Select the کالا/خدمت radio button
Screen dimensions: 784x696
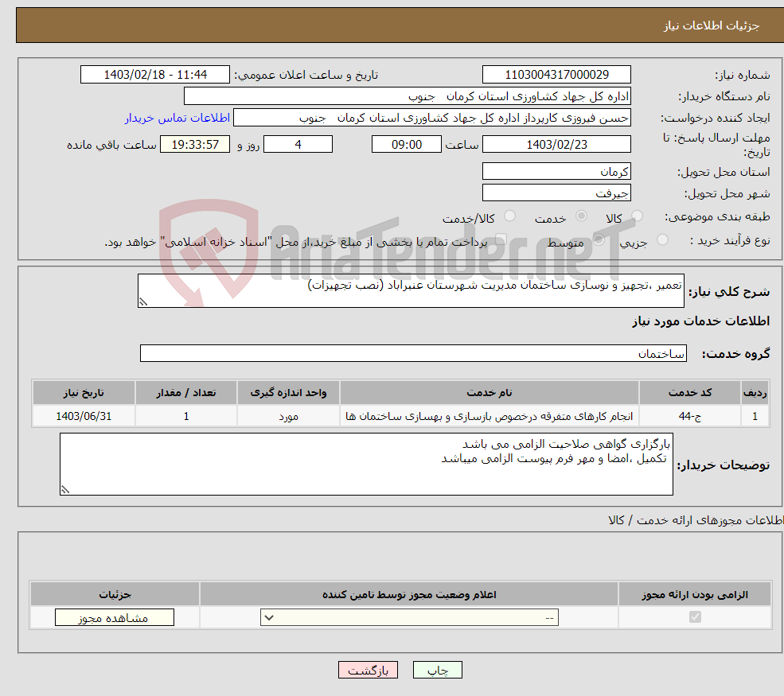(509, 216)
